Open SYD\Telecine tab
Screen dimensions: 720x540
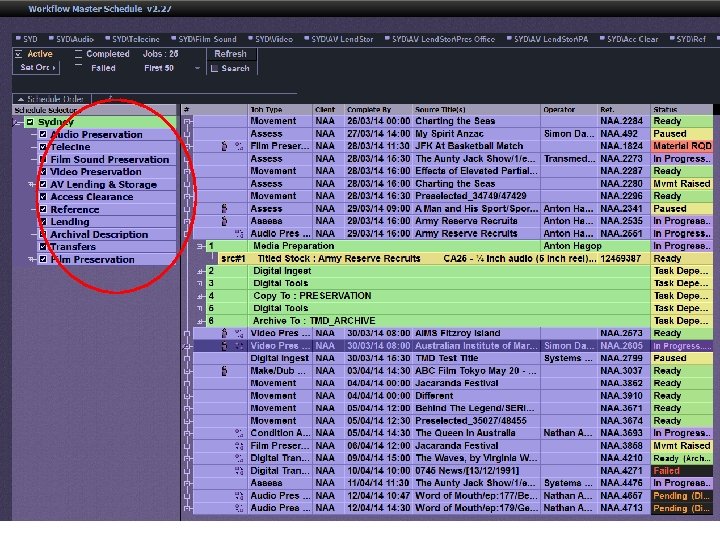point(132,39)
